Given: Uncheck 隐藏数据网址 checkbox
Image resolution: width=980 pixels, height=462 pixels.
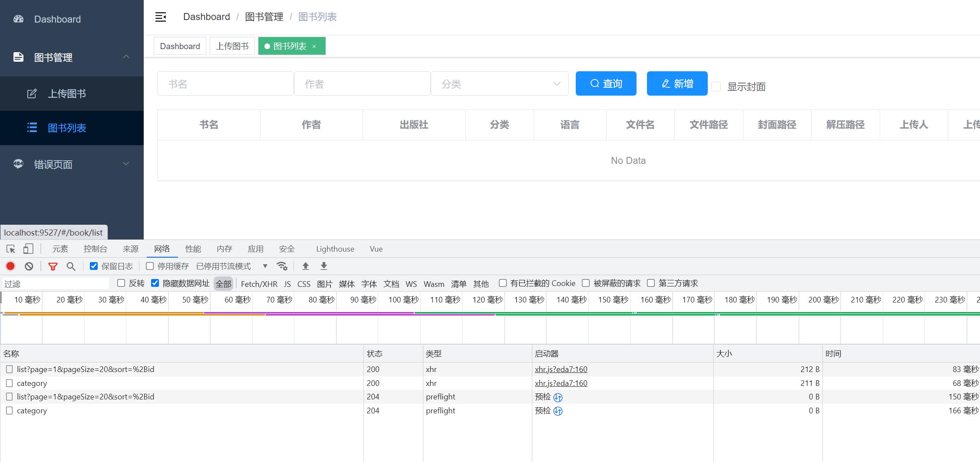Looking at the screenshot, I should coord(155,283).
